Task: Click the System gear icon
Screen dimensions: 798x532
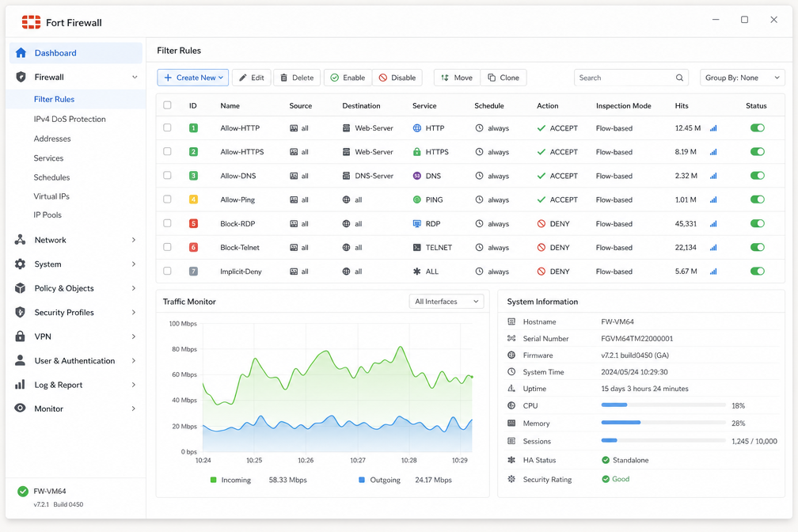Action: coord(20,264)
